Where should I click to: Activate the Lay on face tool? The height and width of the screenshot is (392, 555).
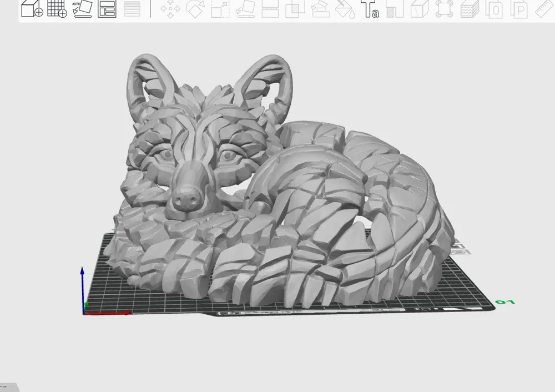point(245,8)
